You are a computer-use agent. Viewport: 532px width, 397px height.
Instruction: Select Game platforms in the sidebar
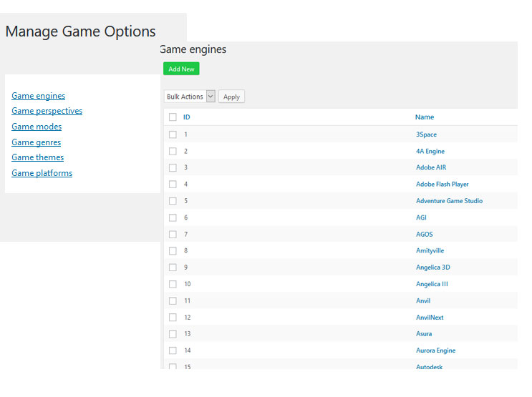[x=42, y=173]
